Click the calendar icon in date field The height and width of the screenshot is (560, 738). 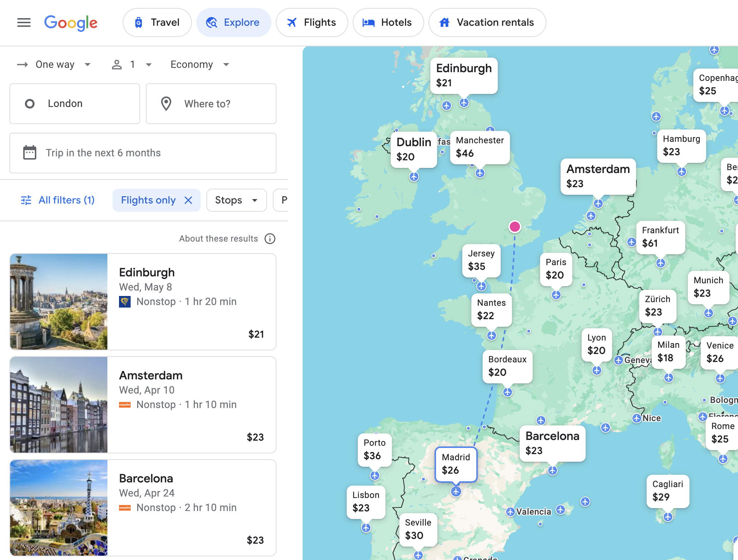coord(30,153)
